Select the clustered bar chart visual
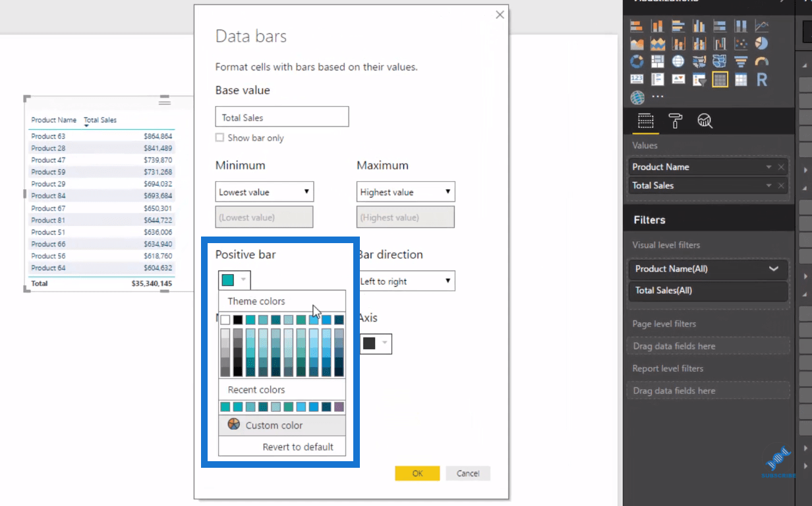The width and height of the screenshot is (812, 506). pos(678,26)
